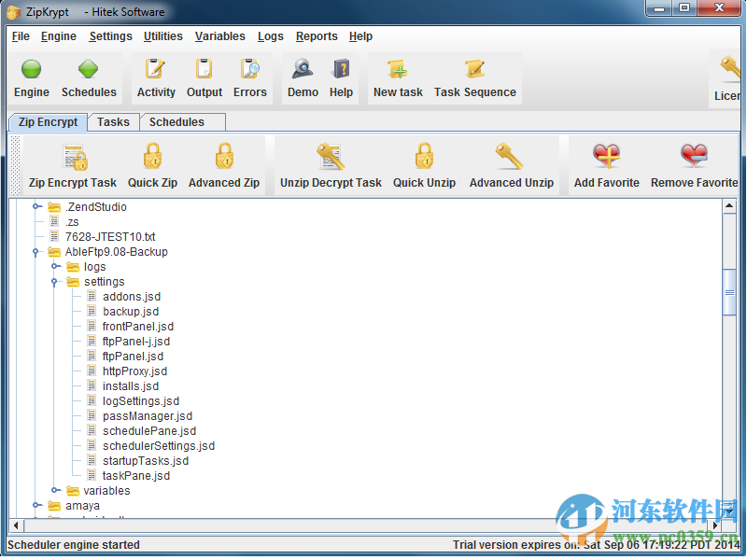Remove Favorite using the heart icon
The height and width of the screenshot is (560, 747).
click(693, 164)
